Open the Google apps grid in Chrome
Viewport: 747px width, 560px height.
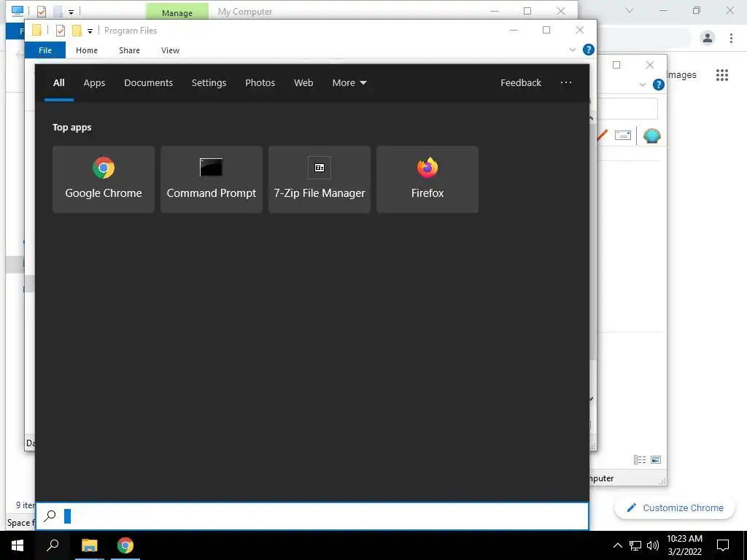click(x=722, y=75)
